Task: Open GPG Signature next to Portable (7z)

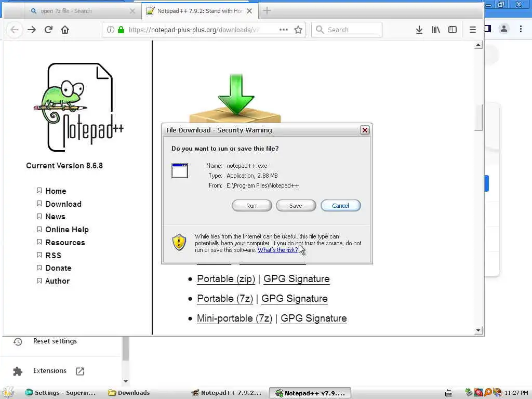Action: pyautogui.click(x=295, y=299)
